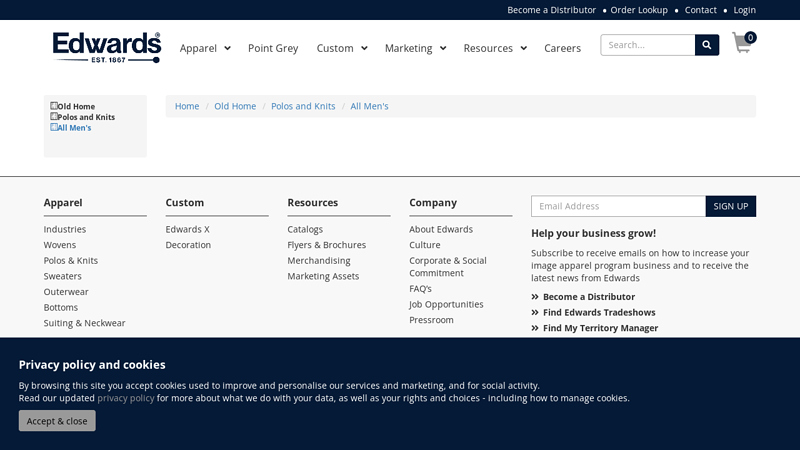Click the Email Address input field

click(x=618, y=206)
